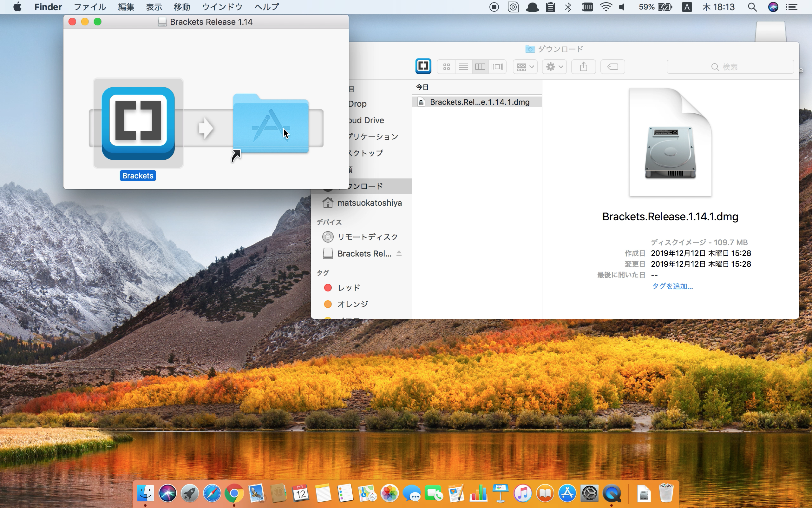Viewport: 812px width, 508px height.
Task: Open the 表示 menu
Action: coord(154,7)
